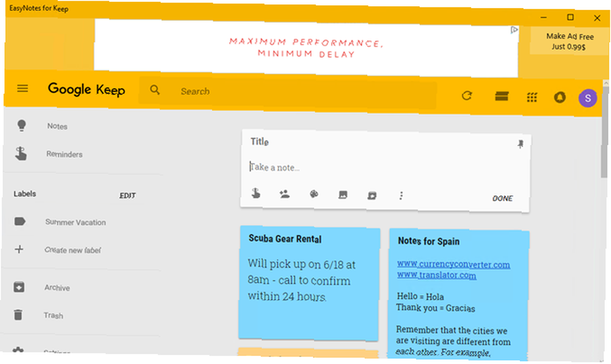Viewport: 611px width, 364px height.
Task: Open the www.translator.com link
Action: coord(436,275)
